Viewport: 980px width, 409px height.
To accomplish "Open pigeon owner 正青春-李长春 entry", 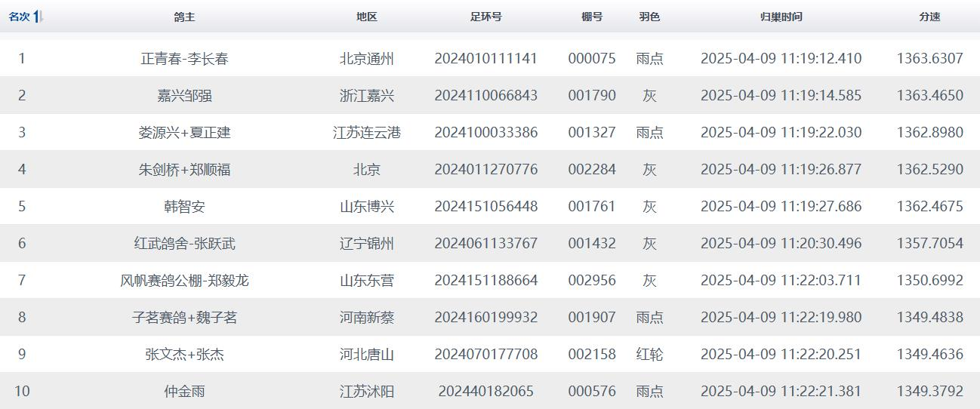I will (x=184, y=58).
